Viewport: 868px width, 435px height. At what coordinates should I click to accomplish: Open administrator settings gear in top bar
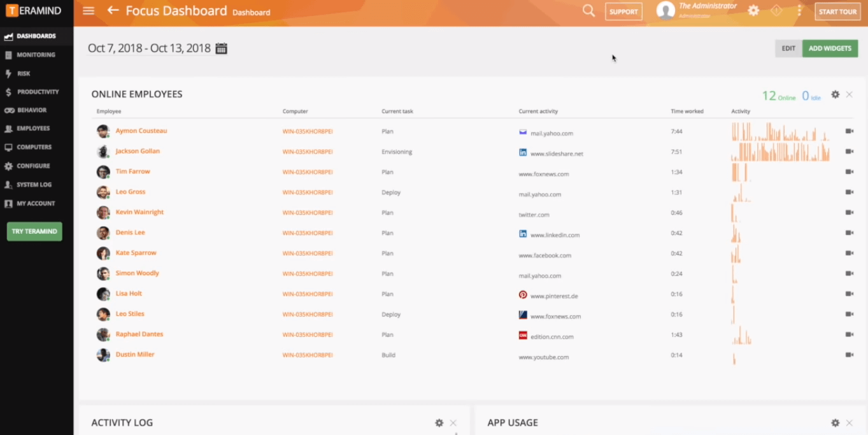pyautogui.click(x=753, y=10)
